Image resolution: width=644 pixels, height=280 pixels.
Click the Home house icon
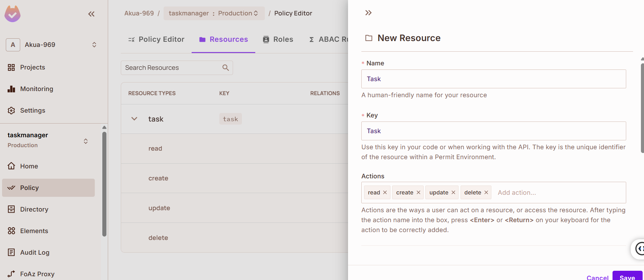tap(11, 166)
